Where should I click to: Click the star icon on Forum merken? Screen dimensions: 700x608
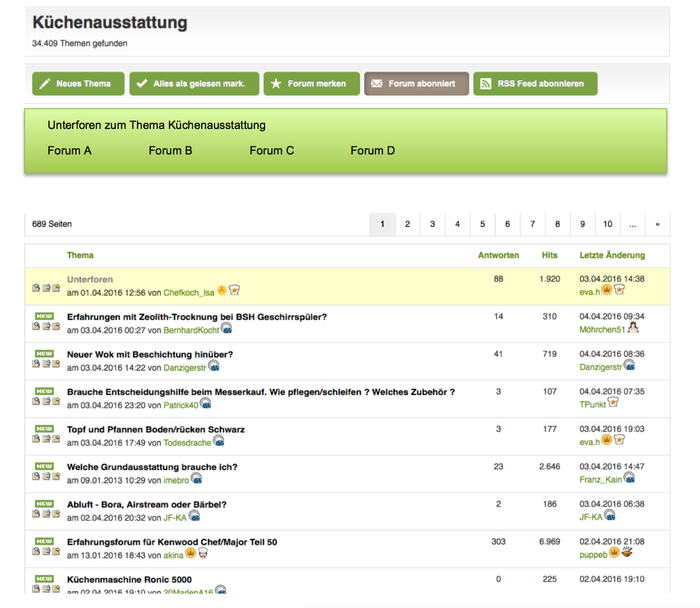tap(276, 84)
